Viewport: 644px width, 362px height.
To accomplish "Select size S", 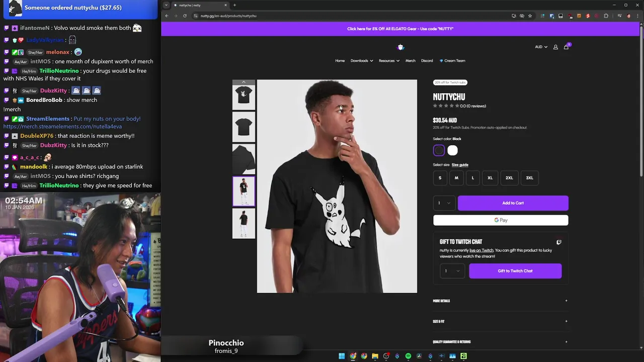I will click(440, 177).
